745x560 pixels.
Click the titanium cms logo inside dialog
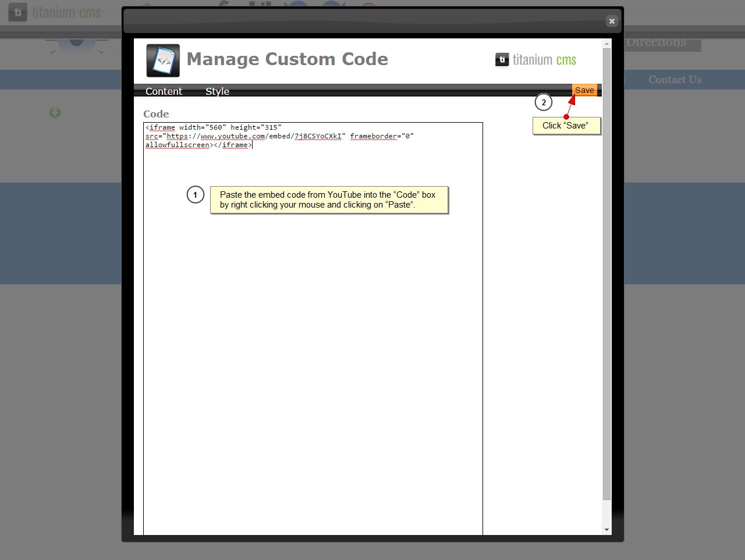(x=535, y=60)
